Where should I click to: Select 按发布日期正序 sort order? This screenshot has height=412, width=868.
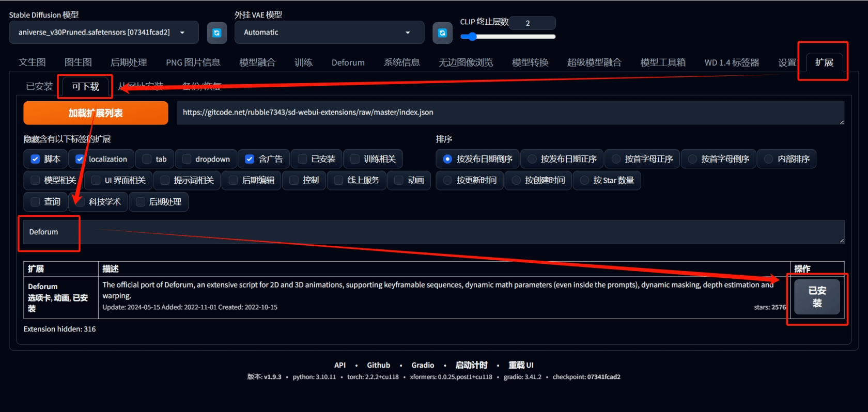click(532, 159)
